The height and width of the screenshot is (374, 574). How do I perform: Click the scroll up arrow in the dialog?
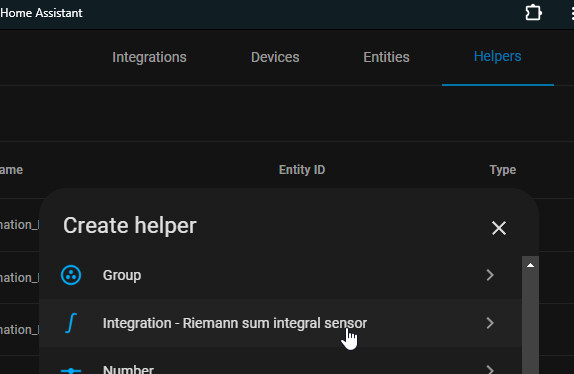[x=530, y=265]
